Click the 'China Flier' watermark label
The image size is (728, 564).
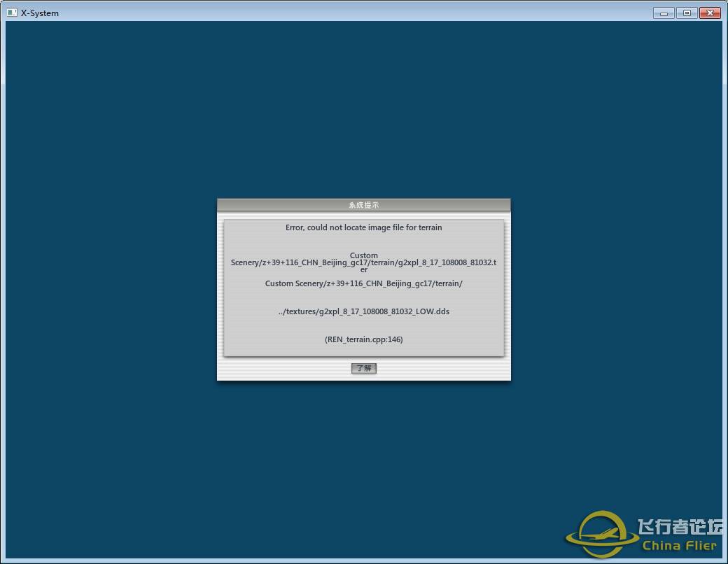tap(679, 546)
